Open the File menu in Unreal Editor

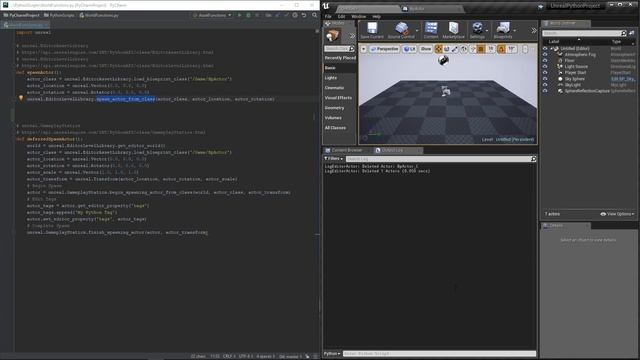328,17
